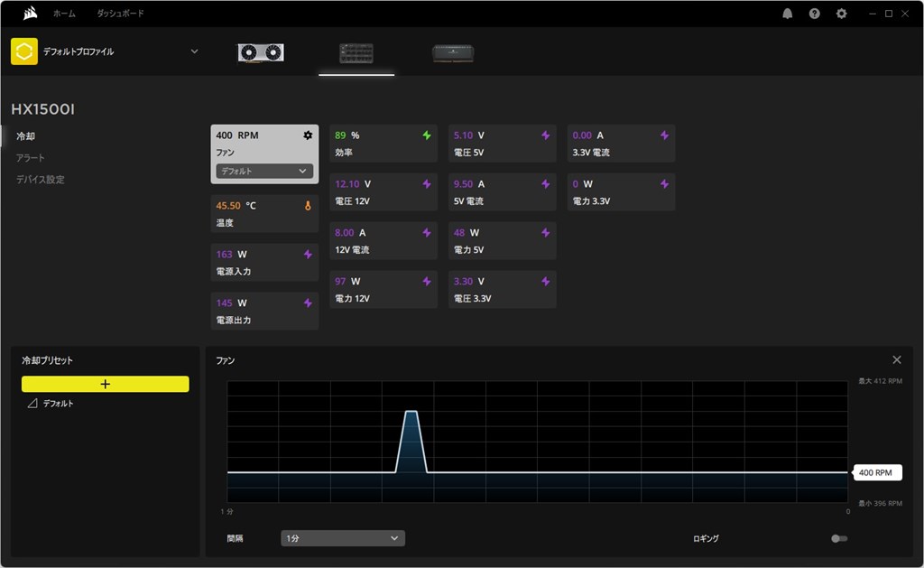Select the デフォルト cooling preset entry
This screenshot has height=568, width=924.
coord(58,404)
